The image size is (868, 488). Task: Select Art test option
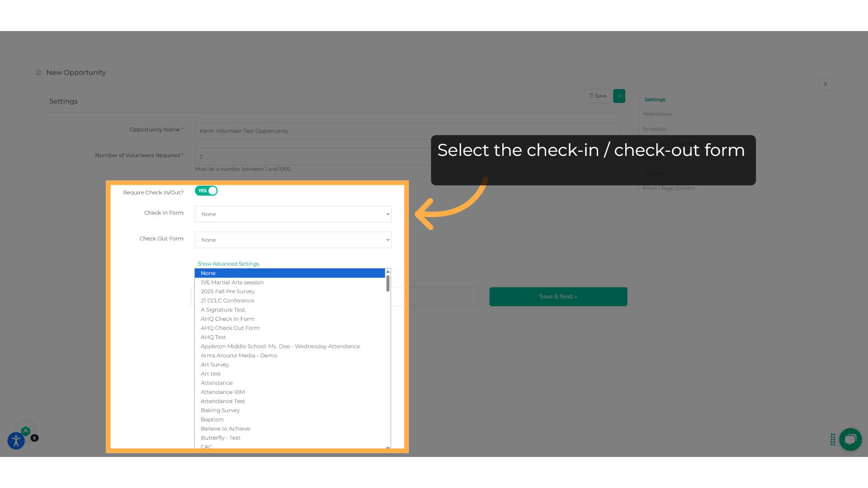click(290, 374)
